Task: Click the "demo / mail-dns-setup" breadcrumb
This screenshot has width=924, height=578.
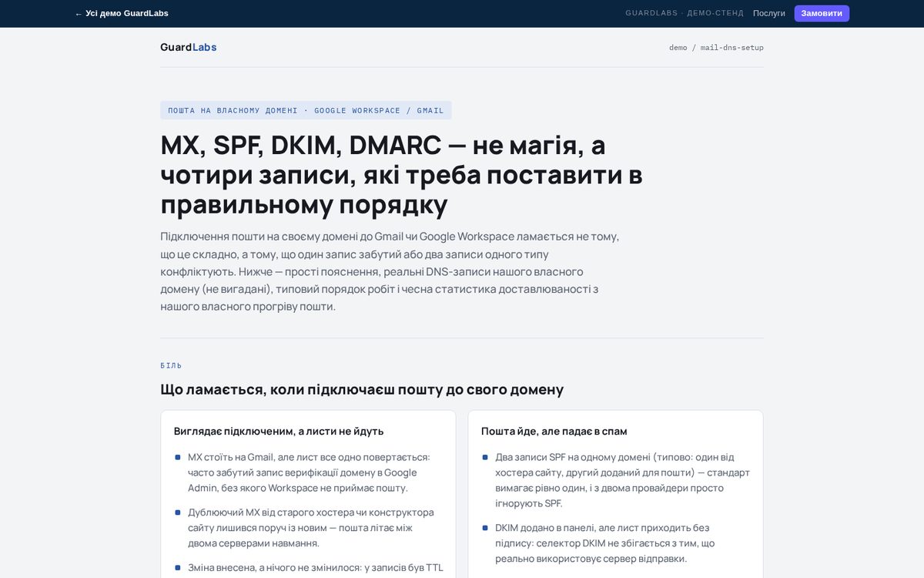Action: point(716,48)
